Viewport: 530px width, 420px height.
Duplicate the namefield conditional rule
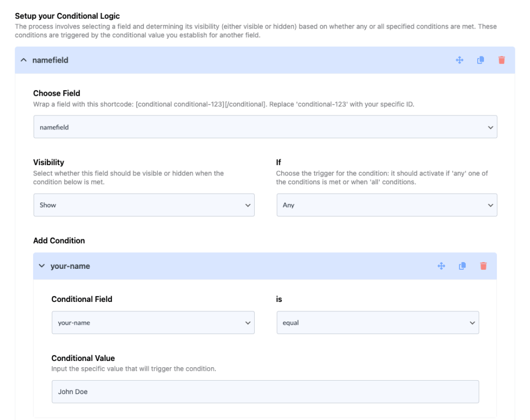pyautogui.click(x=480, y=60)
